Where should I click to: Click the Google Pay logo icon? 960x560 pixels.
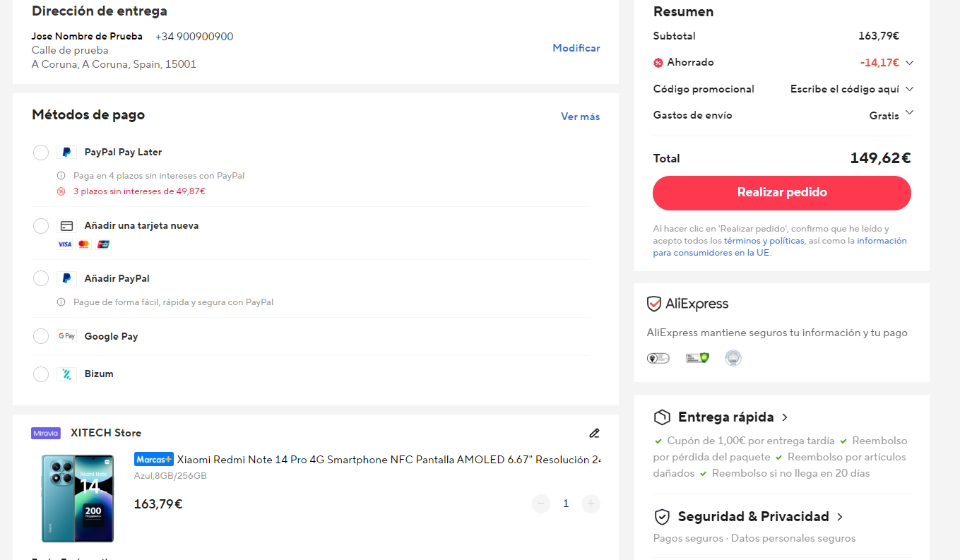[x=66, y=336]
